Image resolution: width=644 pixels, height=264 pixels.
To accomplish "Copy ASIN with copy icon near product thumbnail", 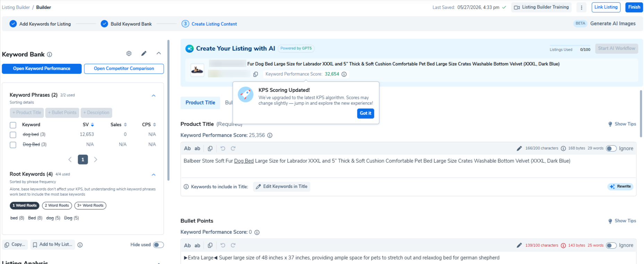I will point(256,74).
